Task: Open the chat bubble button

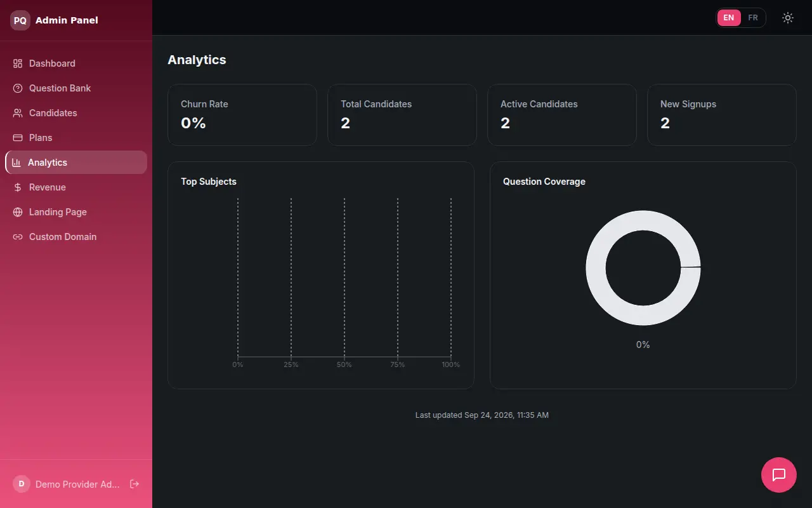Action: [779, 475]
